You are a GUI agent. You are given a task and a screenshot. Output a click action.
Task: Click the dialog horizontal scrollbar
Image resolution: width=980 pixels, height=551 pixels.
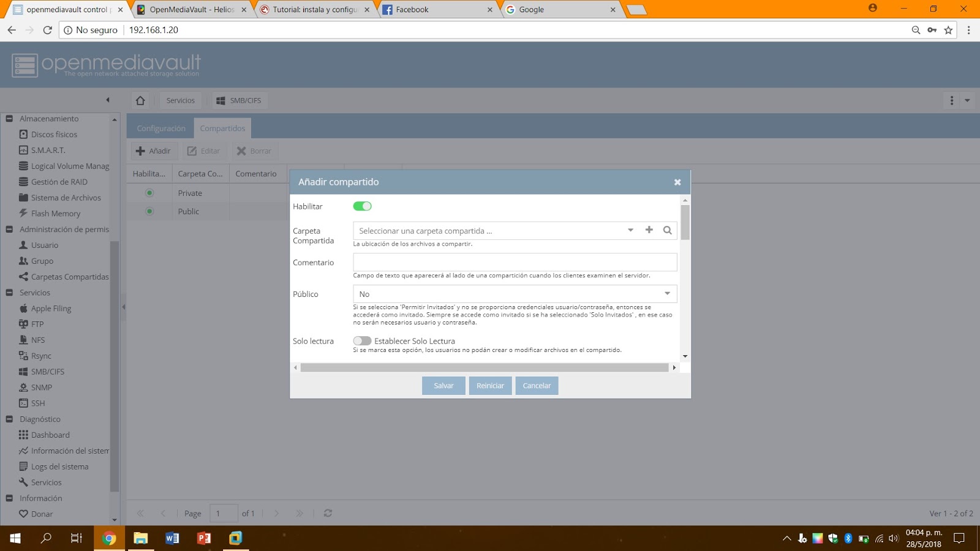[x=484, y=367]
